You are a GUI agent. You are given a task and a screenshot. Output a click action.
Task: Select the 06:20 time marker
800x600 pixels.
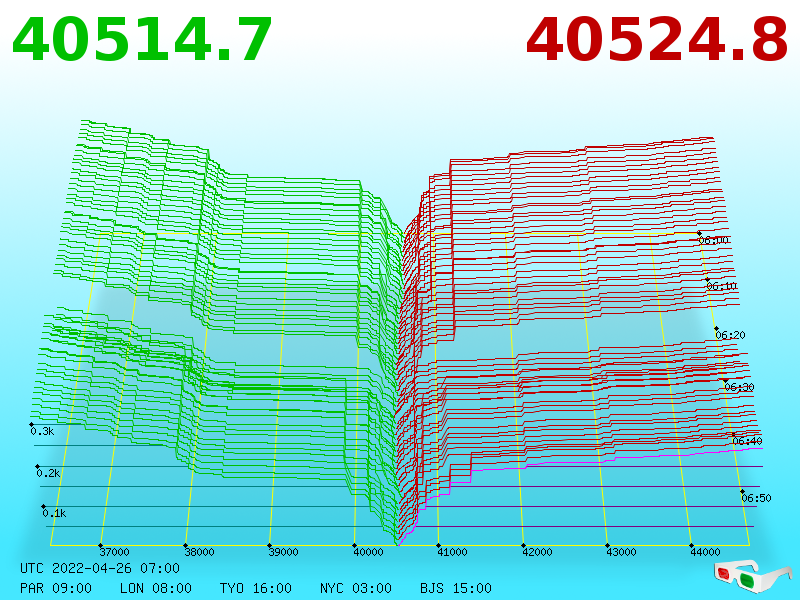(x=730, y=335)
